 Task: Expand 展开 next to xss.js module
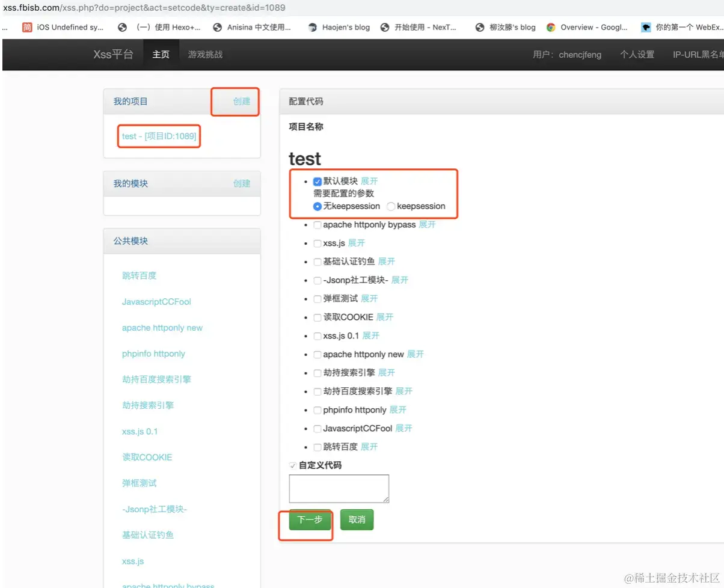tap(357, 243)
